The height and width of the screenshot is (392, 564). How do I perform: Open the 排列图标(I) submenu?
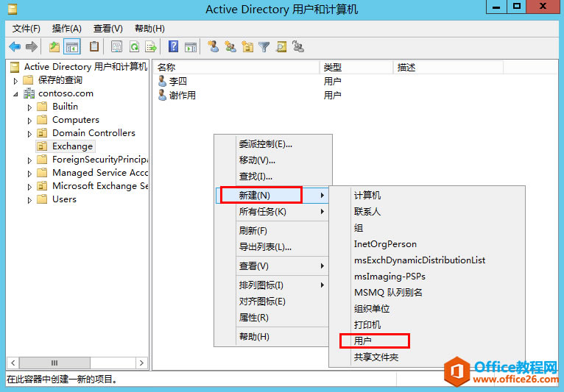tap(273, 285)
